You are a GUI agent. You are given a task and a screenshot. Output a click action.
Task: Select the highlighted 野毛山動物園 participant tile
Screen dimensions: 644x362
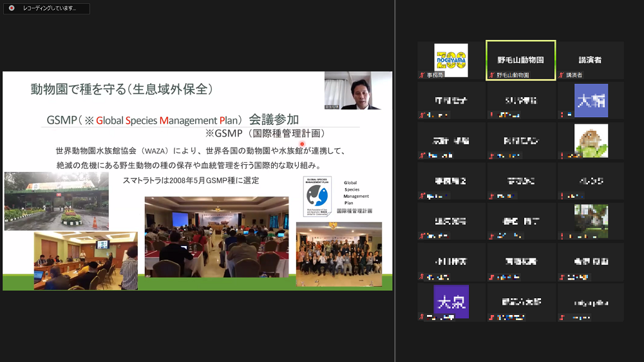[520, 61]
